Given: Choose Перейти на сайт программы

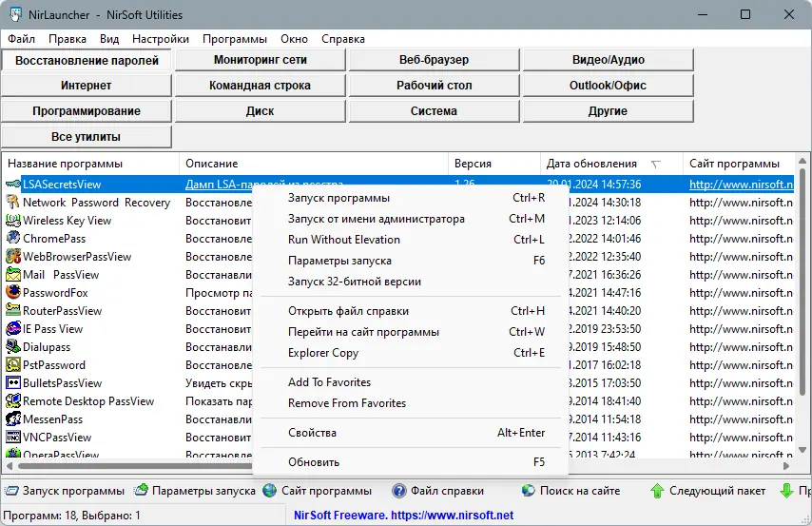Looking at the screenshot, I should click(410, 332).
